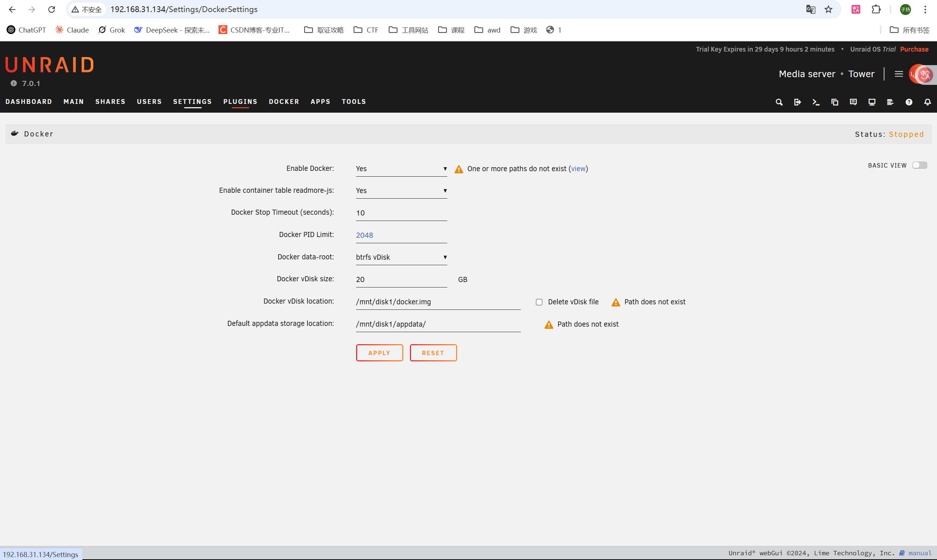Open the awd bookmarks folder
Screen dimensions: 937x560
[x=488, y=30]
